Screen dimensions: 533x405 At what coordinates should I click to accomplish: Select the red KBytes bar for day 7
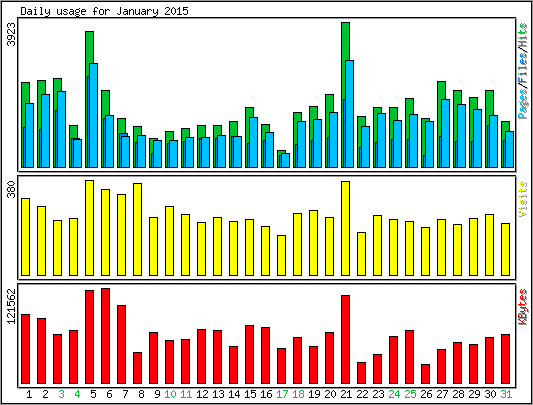pyautogui.click(x=121, y=344)
